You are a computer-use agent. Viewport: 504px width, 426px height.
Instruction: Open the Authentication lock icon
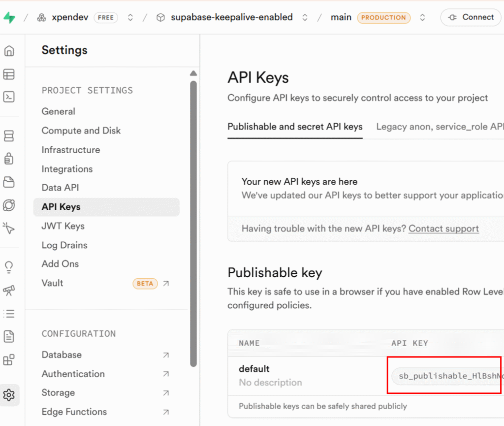point(9,159)
